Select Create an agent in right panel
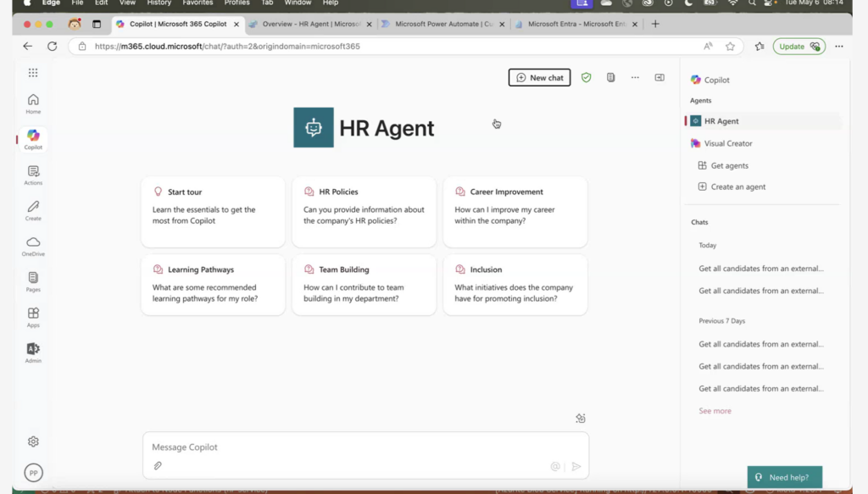Screen dimensions: 868x494 coord(732,186)
